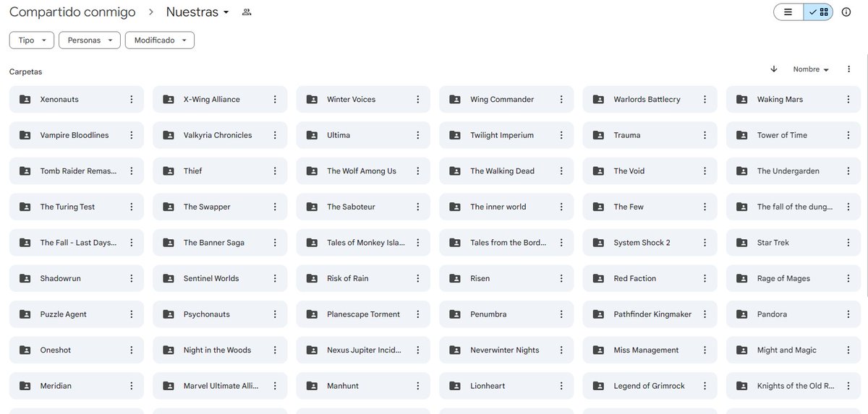Switch to list view layout
The height and width of the screenshot is (414, 868).
788,12
